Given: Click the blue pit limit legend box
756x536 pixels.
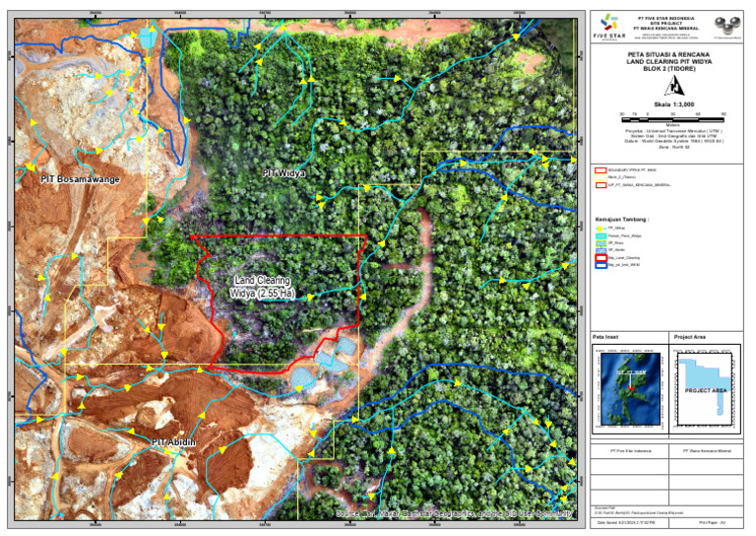Looking at the screenshot, I should 600,265.
